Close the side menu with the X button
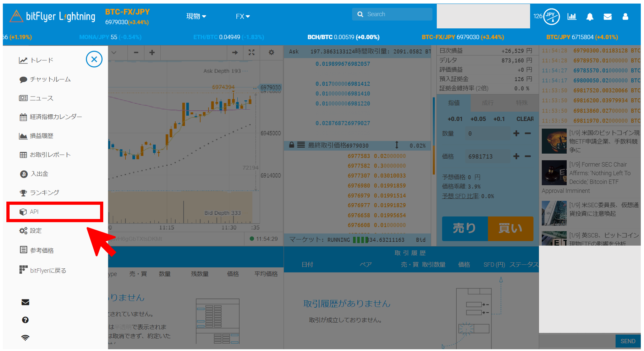 coord(94,59)
